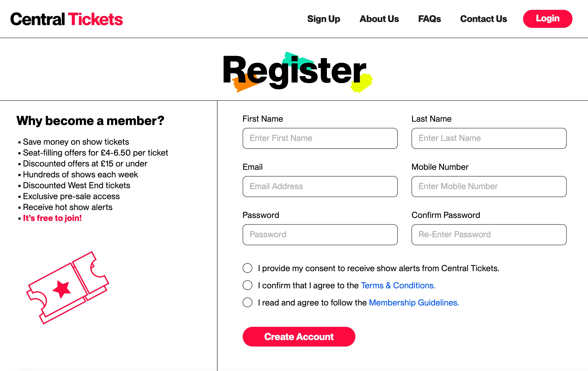Open the Membership Guidelines link
This screenshot has width=588, height=371.
pyautogui.click(x=414, y=303)
